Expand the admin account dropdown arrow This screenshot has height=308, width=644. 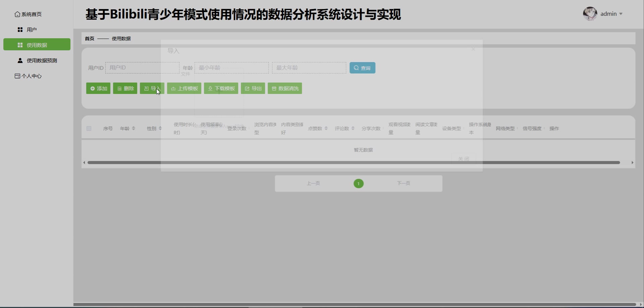tap(621, 14)
